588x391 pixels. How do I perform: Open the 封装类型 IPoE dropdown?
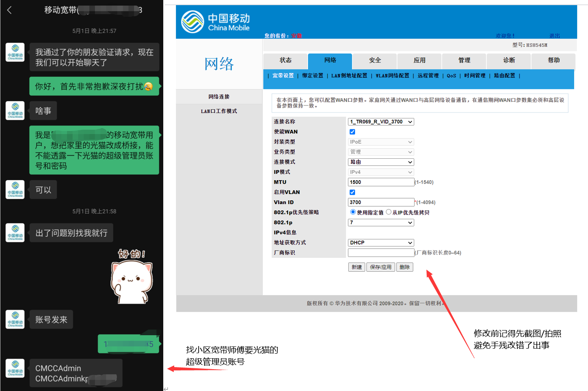381,142
